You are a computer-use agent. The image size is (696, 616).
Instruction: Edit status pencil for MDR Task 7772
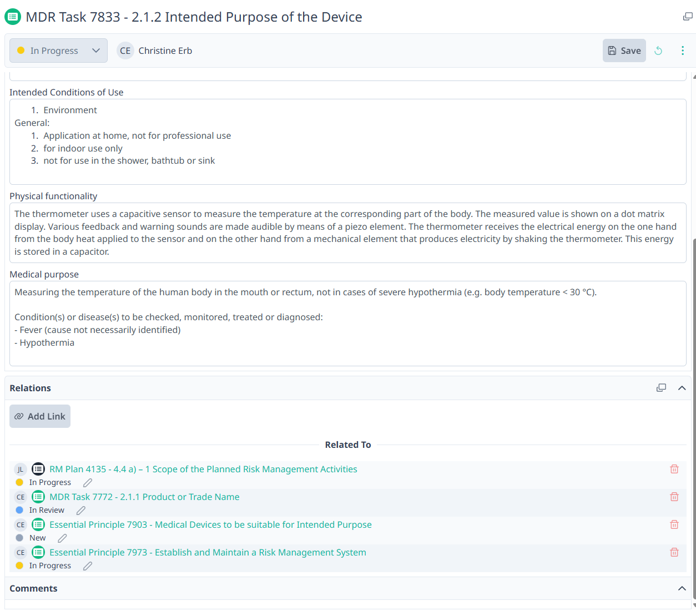coord(81,511)
